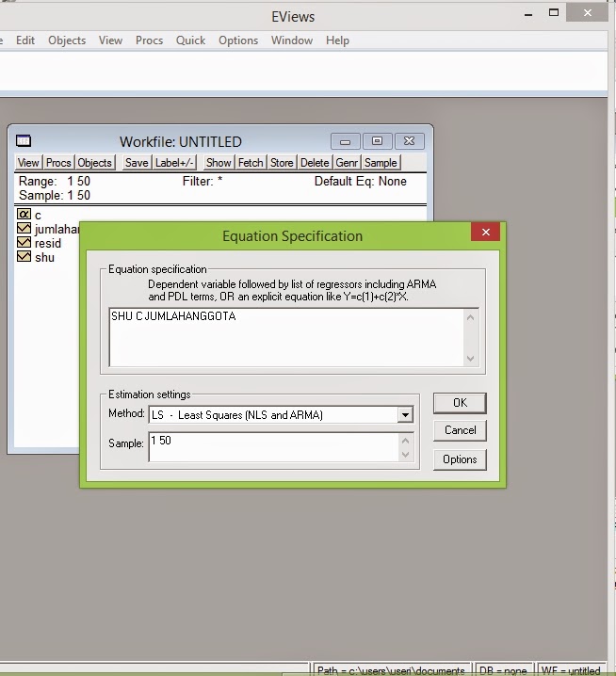Click Fetch in Workfile toolbar
The width and height of the screenshot is (616, 676).
(x=251, y=163)
